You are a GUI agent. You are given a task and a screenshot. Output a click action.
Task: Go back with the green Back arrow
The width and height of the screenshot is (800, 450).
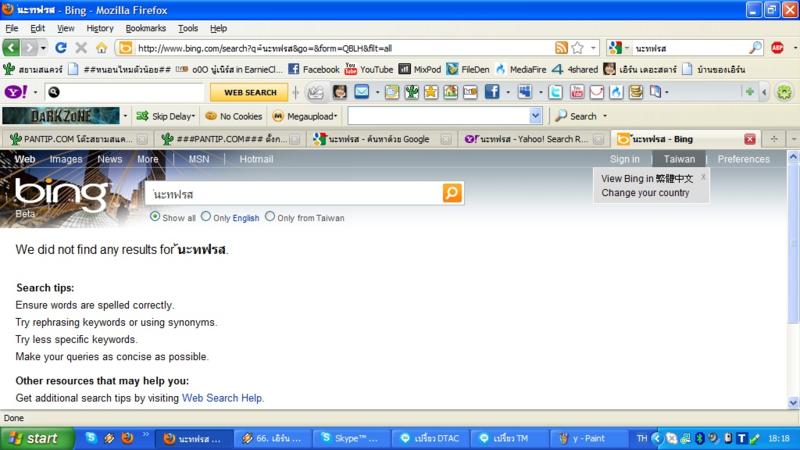[x=11, y=48]
